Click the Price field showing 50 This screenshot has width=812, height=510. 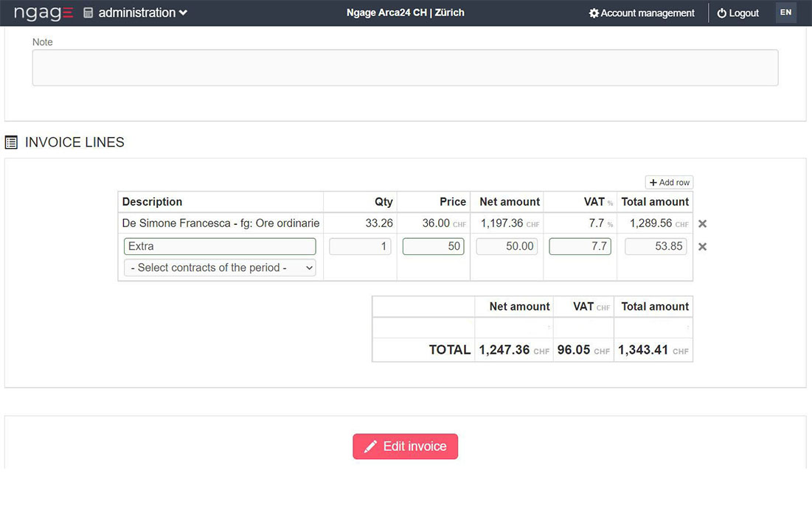[433, 247]
